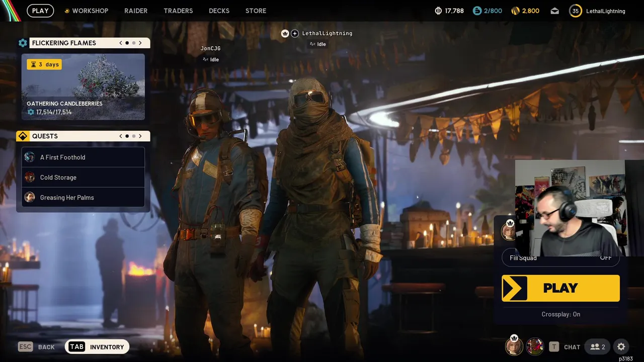Click the blue token icon beside 2/800

tap(477, 11)
